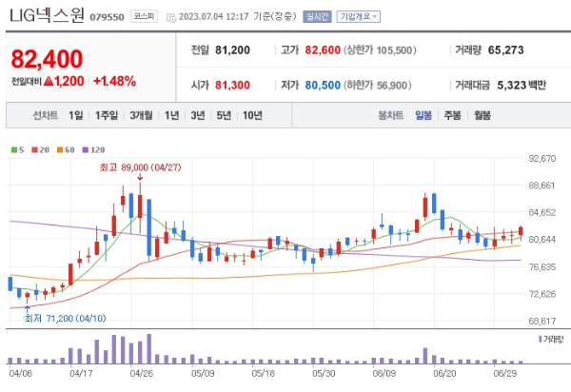The width and height of the screenshot is (571, 392).
Task: Click the 72,626 price axis label
Action: click(x=542, y=294)
